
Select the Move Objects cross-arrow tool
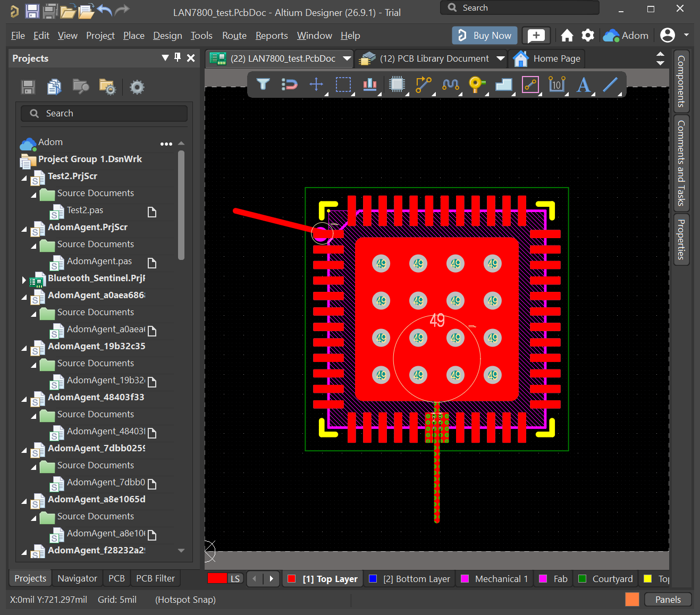pyautogui.click(x=316, y=85)
